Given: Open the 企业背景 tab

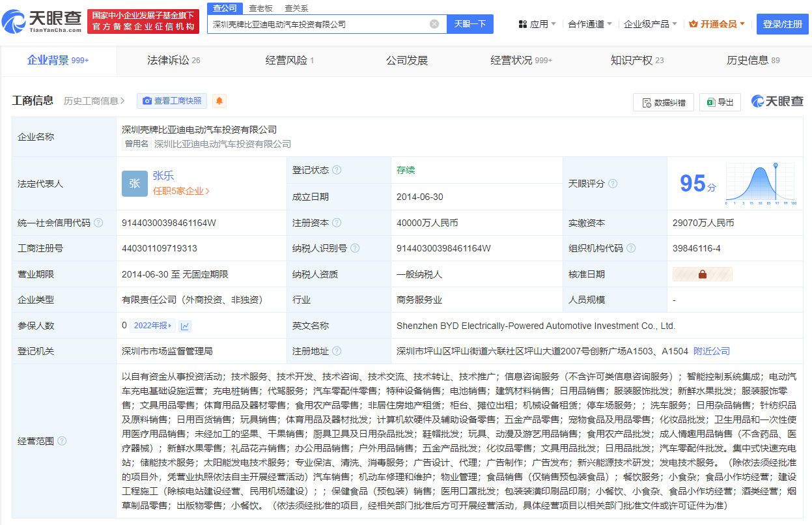Looking at the screenshot, I should (x=58, y=60).
